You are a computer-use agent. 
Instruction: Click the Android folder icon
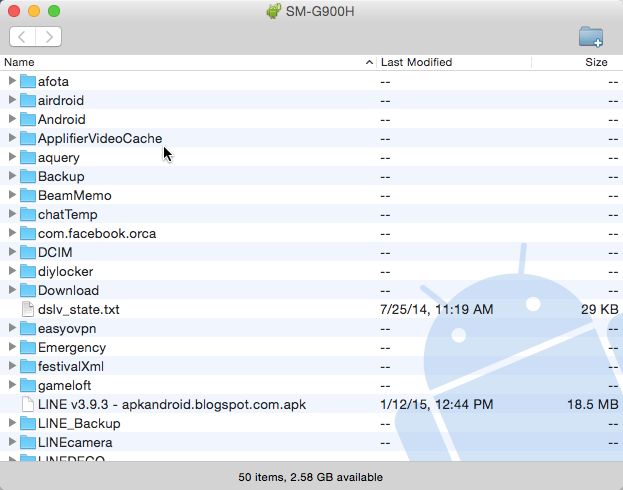click(28, 119)
